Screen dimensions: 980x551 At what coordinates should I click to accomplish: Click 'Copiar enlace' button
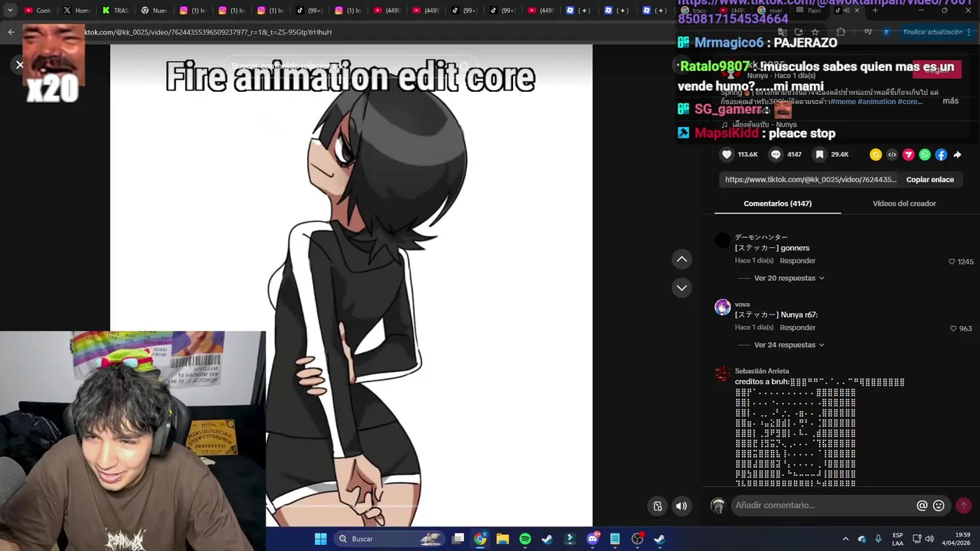coord(929,180)
